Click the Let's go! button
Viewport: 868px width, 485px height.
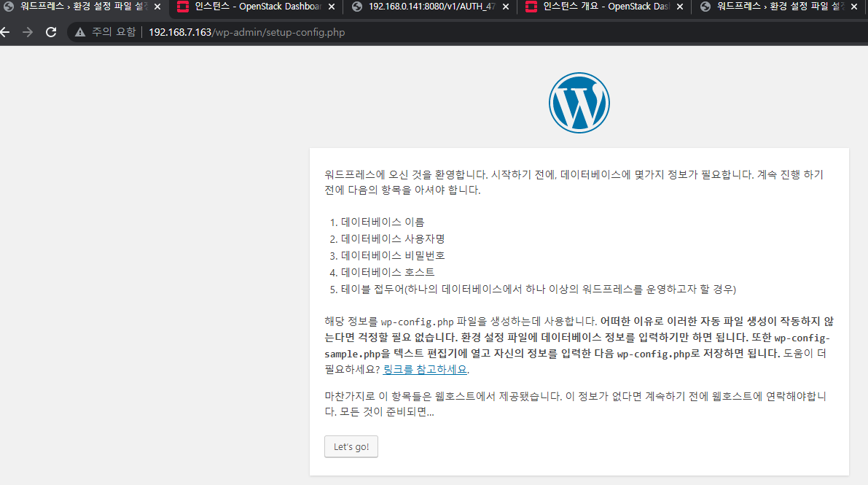point(351,447)
